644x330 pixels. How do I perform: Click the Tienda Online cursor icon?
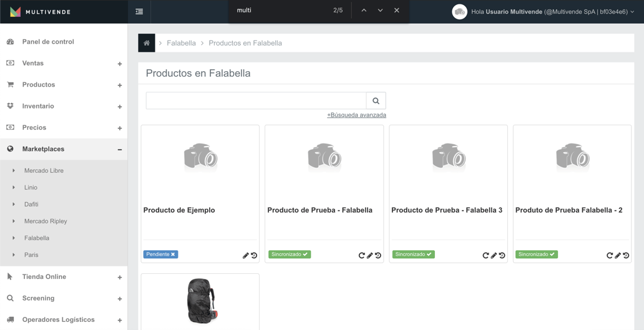[10, 276]
